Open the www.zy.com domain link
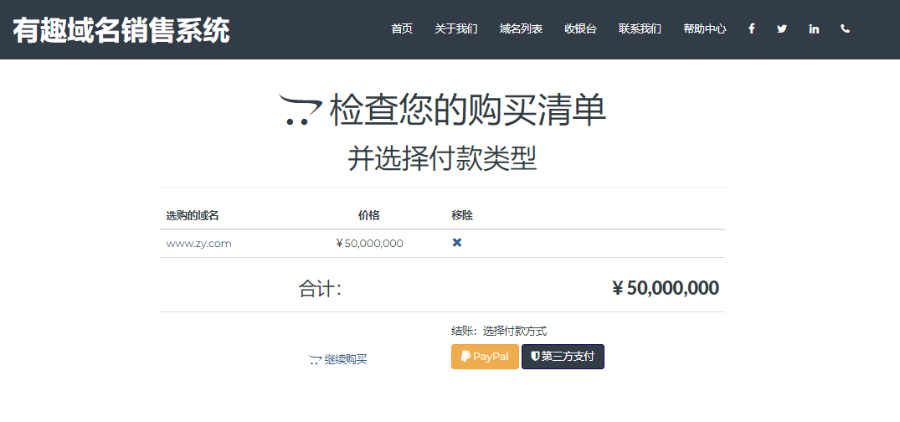The height and width of the screenshot is (422, 900). pyautogui.click(x=199, y=243)
